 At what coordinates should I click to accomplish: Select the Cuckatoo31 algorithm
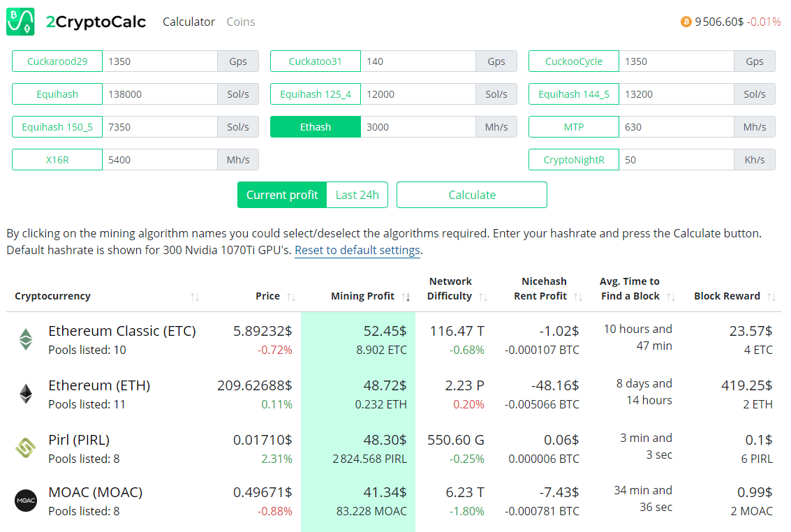pyautogui.click(x=316, y=61)
